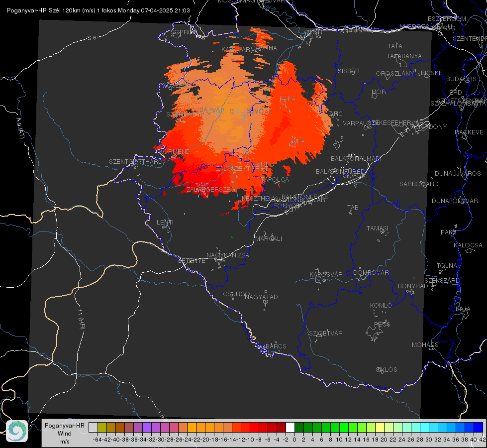
Task: Click the DUNAUJVAROS city label
Action: click(x=458, y=174)
